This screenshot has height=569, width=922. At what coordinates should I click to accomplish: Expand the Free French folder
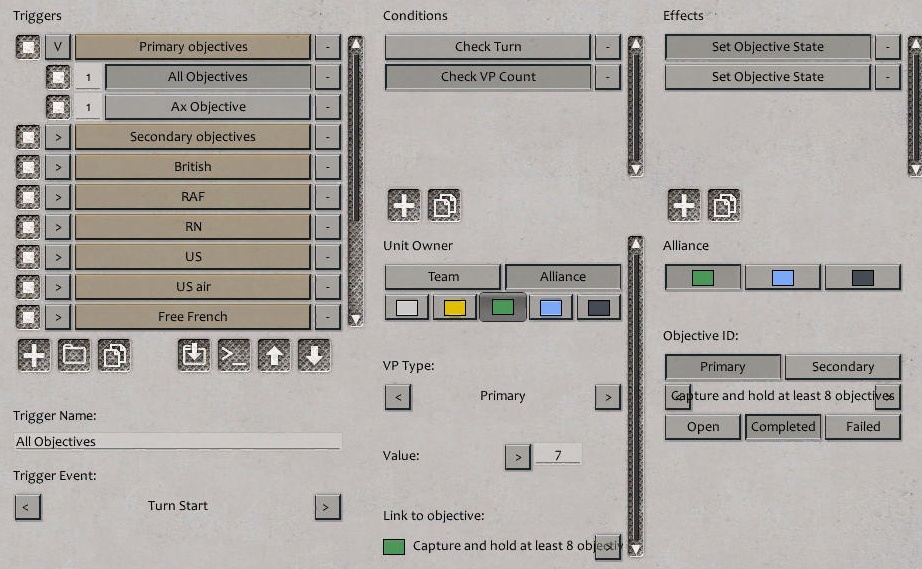58,317
